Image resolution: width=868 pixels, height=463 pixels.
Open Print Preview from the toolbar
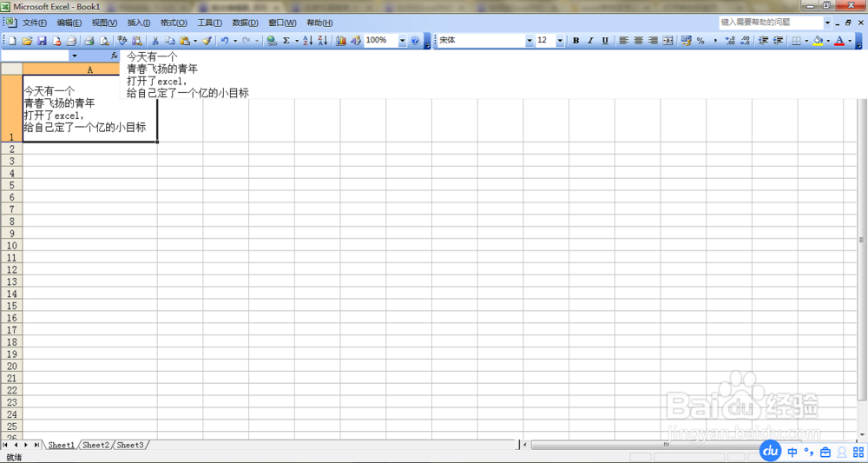click(x=103, y=41)
